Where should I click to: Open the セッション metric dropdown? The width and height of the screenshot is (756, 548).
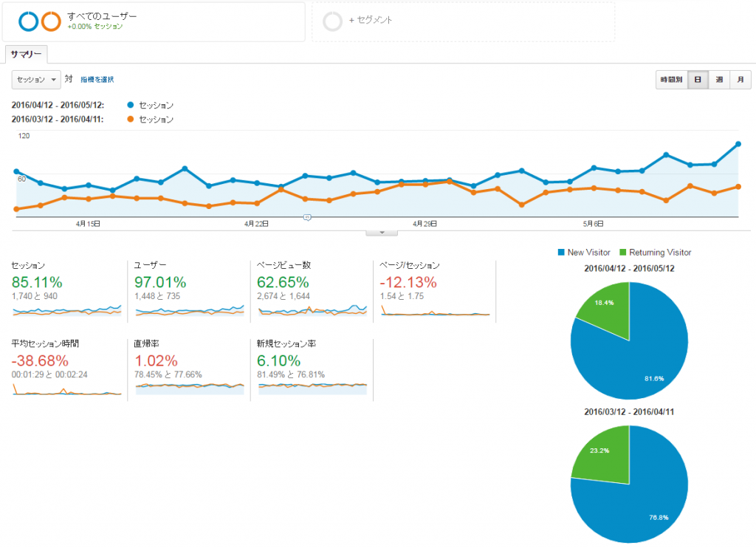[x=36, y=80]
